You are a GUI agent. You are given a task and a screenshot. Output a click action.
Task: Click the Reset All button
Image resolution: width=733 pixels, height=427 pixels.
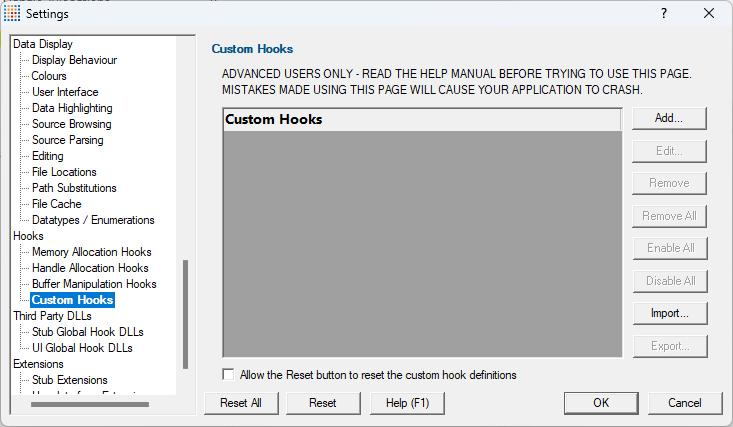[241, 403]
